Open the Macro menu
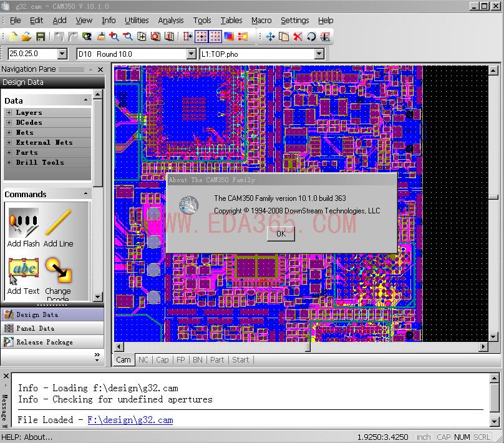The image size is (504, 443). (261, 20)
